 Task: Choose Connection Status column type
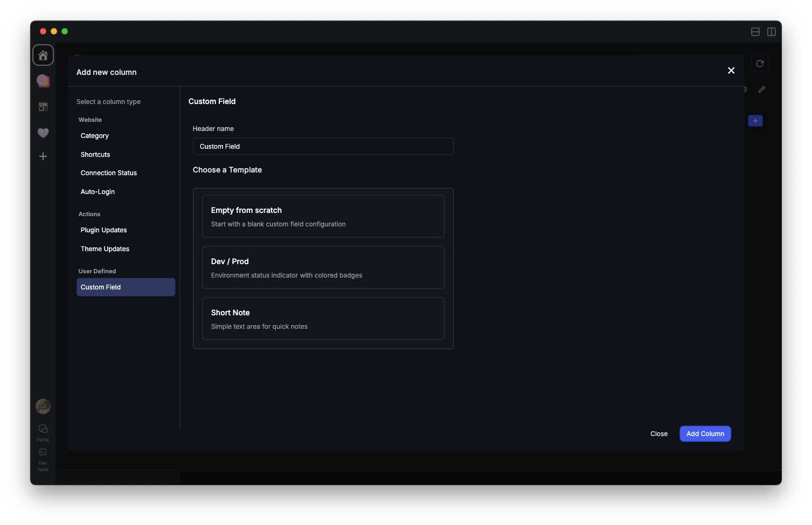pyautogui.click(x=109, y=173)
